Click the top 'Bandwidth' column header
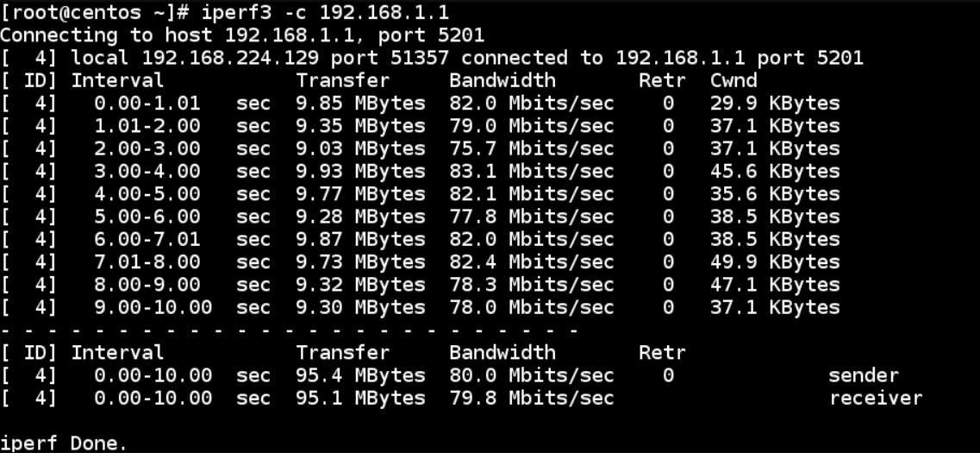The height and width of the screenshot is (453, 980). point(502,81)
